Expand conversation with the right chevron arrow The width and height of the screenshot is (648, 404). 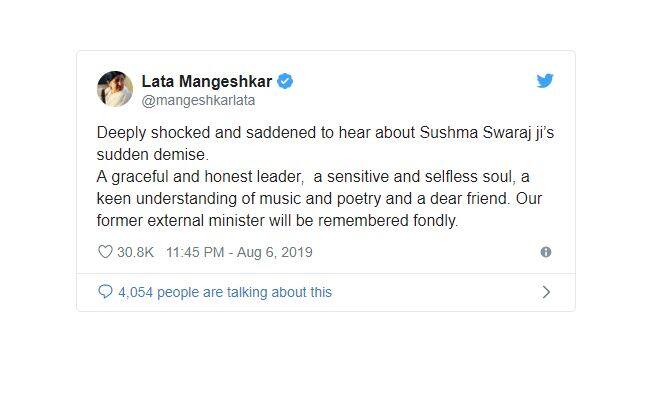546,292
